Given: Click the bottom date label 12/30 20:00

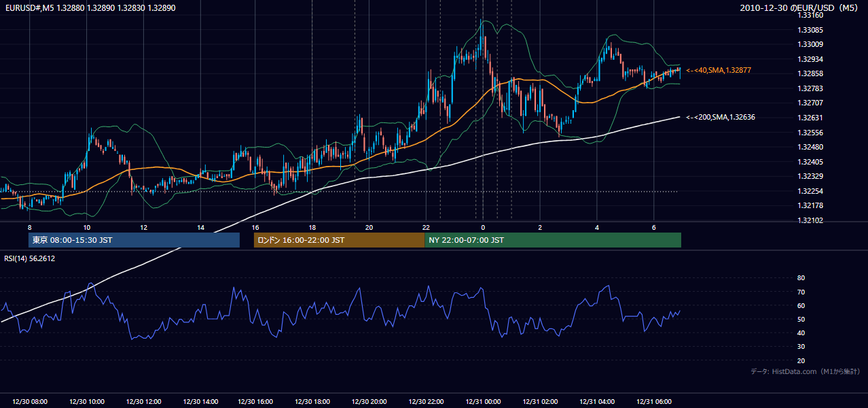Looking at the screenshot, I should 370,402.
